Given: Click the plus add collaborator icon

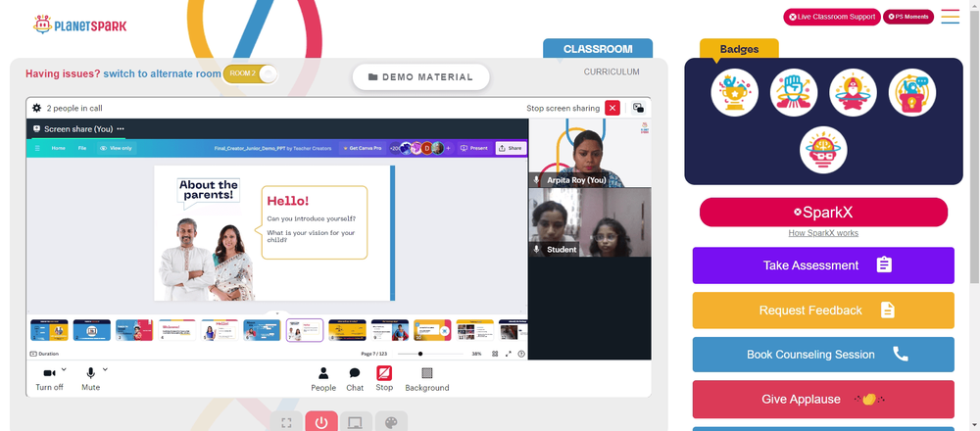Looking at the screenshot, I should coord(448,148).
